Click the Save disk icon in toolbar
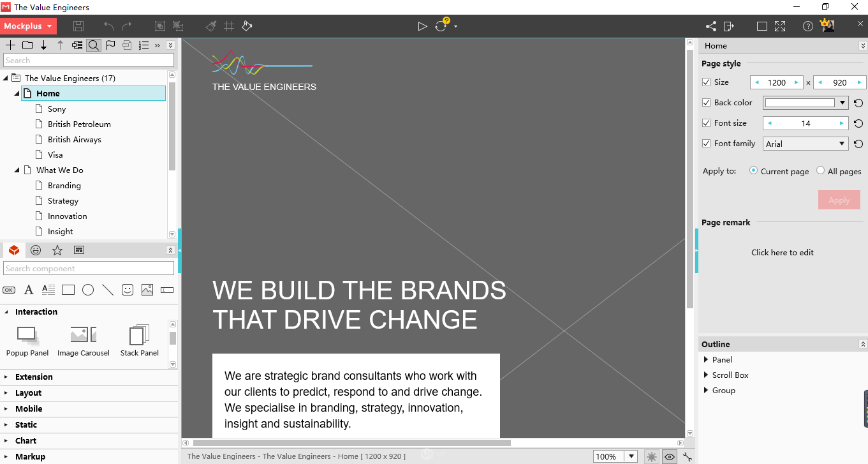The height and width of the screenshot is (464, 868). pos(78,26)
